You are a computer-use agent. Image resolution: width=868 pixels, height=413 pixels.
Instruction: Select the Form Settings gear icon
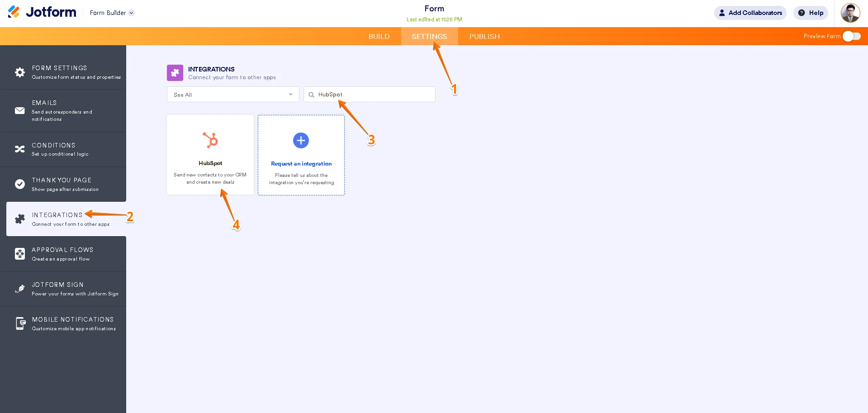[19, 72]
